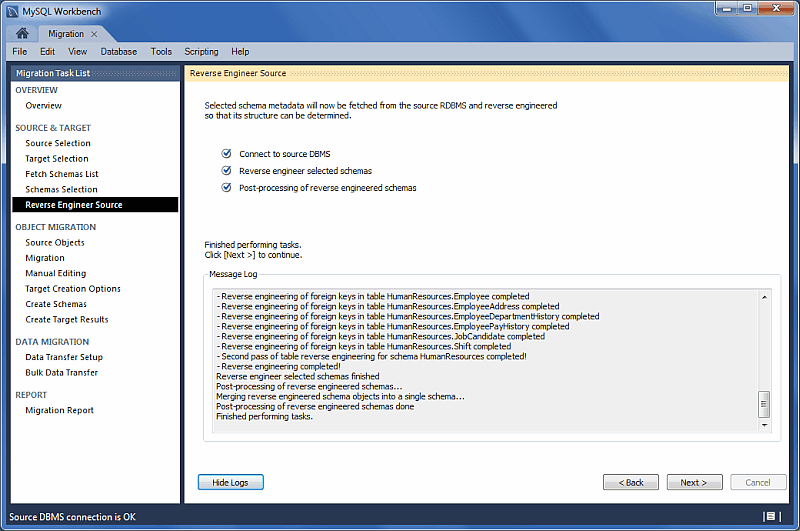The height and width of the screenshot is (531, 800).
Task: Click the MySQL Workbench title bar icon
Action: (x=11, y=10)
